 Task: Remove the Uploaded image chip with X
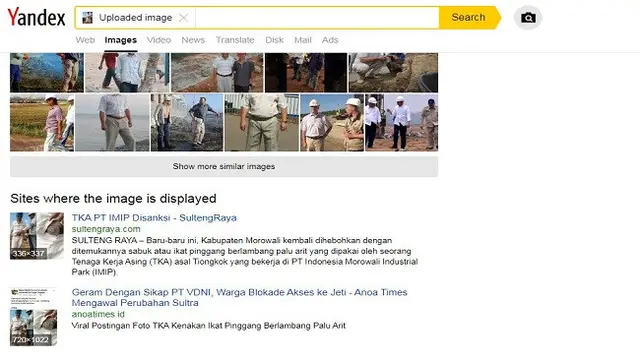pos(183,18)
